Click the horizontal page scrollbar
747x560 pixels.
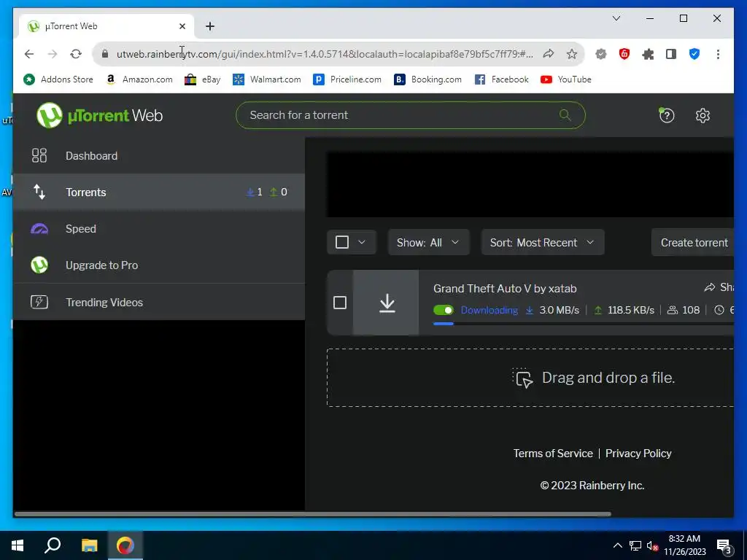312,514
